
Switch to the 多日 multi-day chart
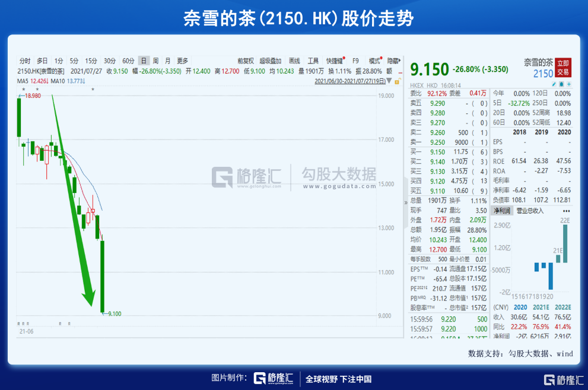click(42, 61)
